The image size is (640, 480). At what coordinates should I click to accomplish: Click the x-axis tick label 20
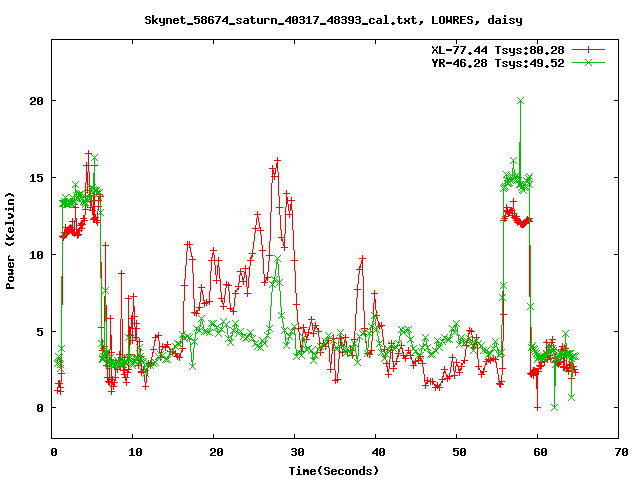(216, 452)
